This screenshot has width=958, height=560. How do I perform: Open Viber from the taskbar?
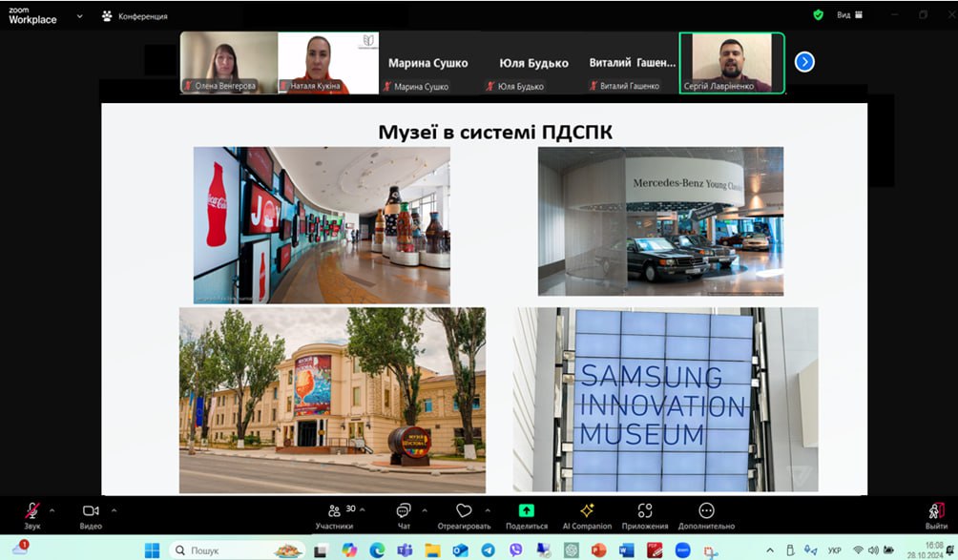[x=515, y=550]
